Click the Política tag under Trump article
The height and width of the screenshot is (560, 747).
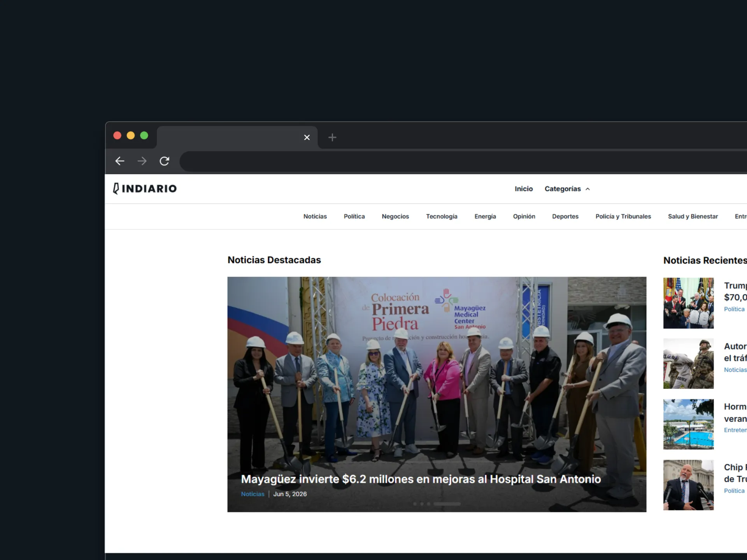pyautogui.click(x=734, y=309)
